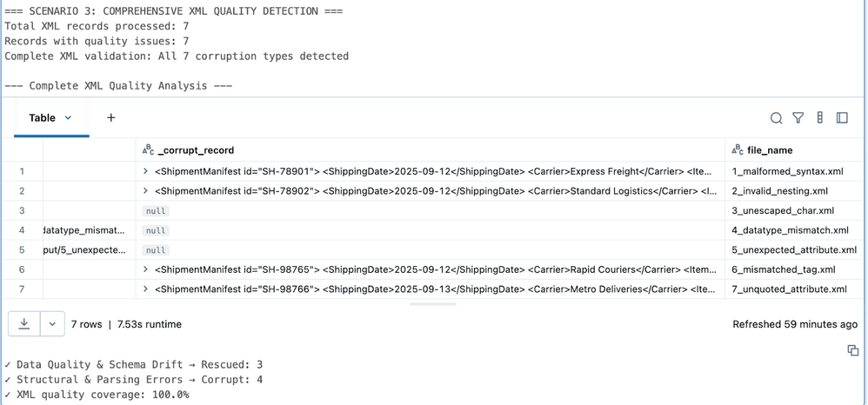
Task: Open the table search icon
Action: [x=776, y=118]
